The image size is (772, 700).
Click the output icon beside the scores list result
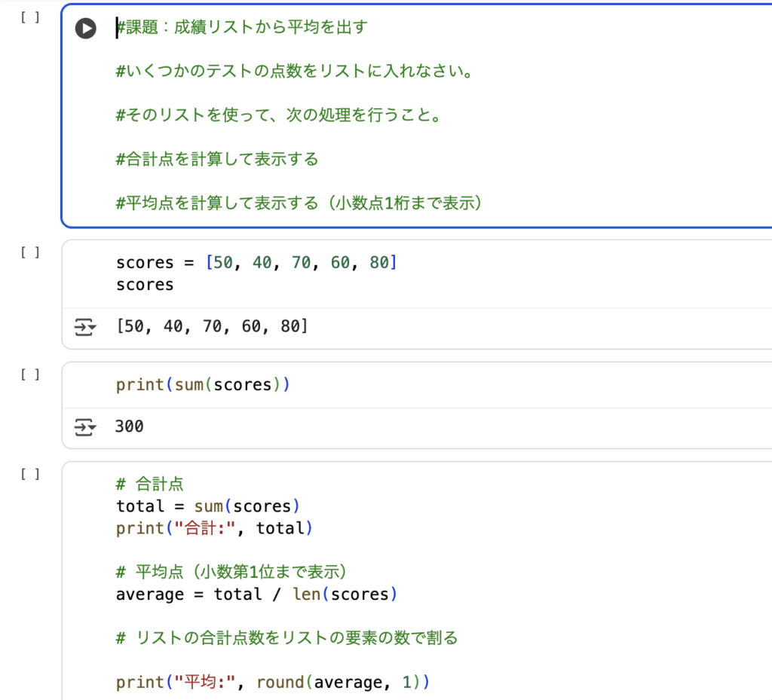tap(85, 327)
